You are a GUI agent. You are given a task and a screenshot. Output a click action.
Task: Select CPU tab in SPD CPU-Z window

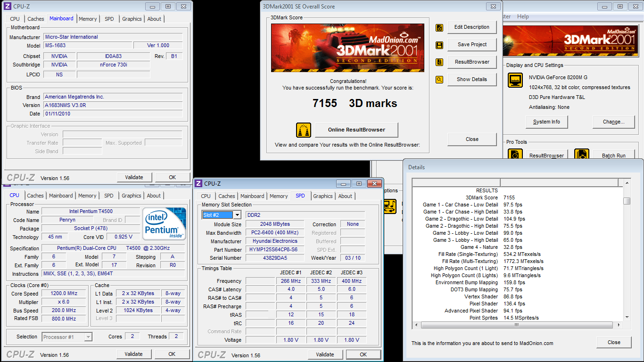pos(206,196)
